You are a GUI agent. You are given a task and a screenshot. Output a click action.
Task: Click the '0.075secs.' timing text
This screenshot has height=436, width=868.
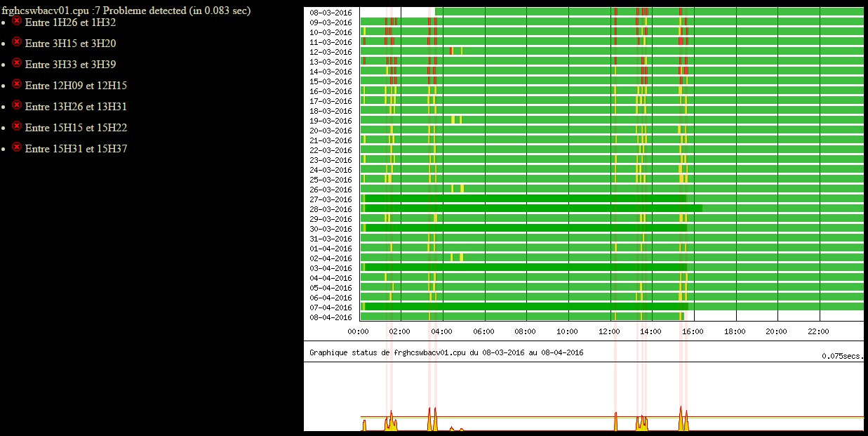pos(842,356)
